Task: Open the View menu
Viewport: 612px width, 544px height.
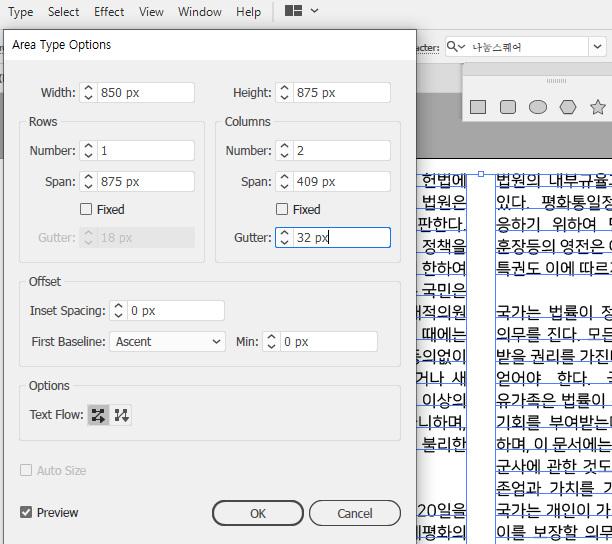Action: tap(151, 12)
